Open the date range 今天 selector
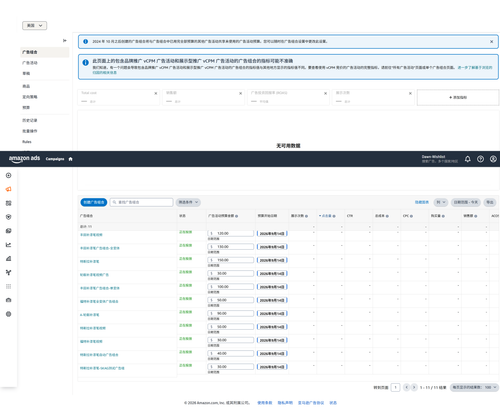This screenshot has height=411, width=500. 466,202
